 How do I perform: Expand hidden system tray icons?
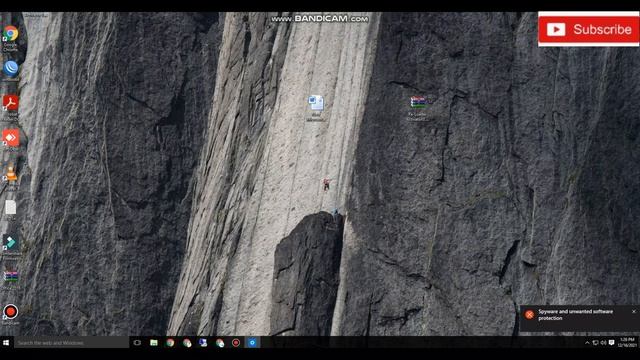pos(587,342)
